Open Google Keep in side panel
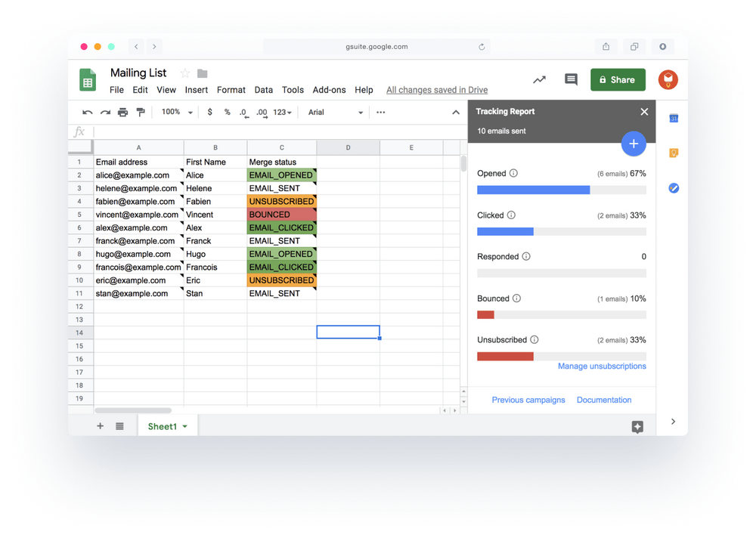 (x=673, y=153)
